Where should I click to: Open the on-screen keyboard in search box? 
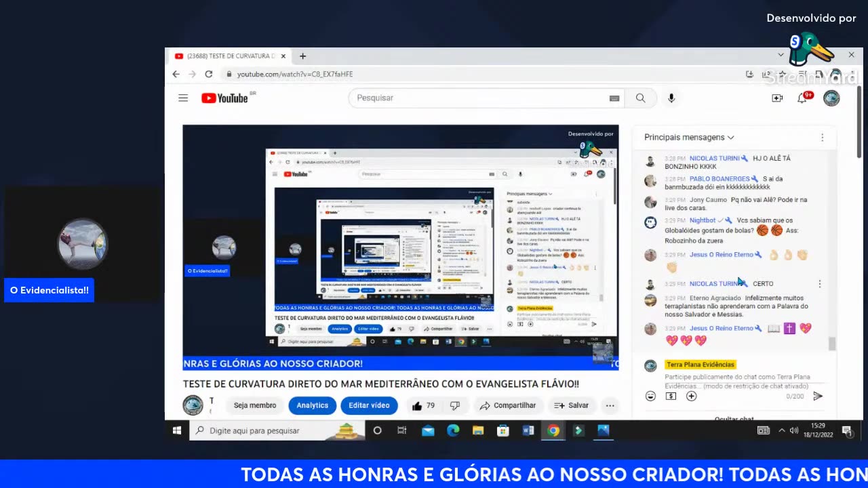pyautogui.click(x=614, y=98)
